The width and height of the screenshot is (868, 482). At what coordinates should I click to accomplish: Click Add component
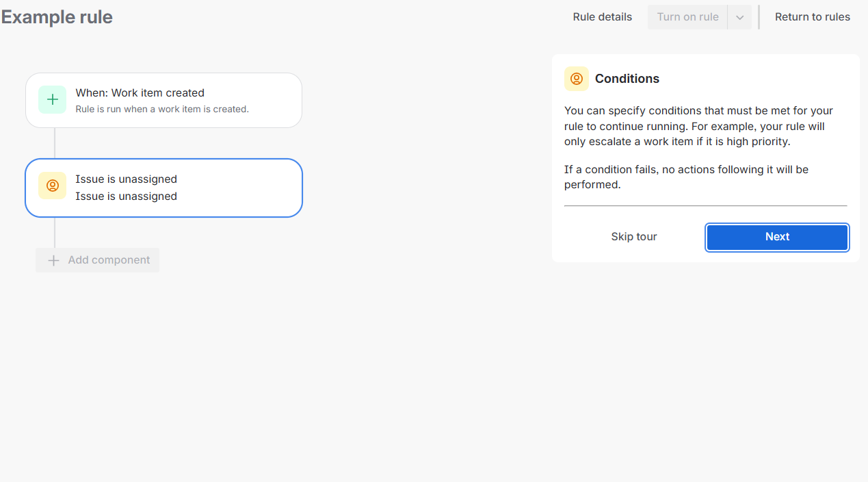(97, 260)
